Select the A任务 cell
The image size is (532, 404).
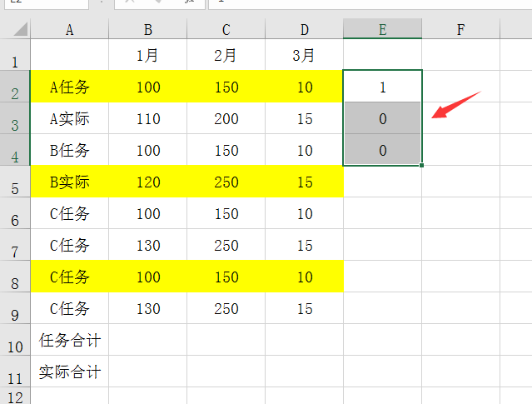pos(70,87)
